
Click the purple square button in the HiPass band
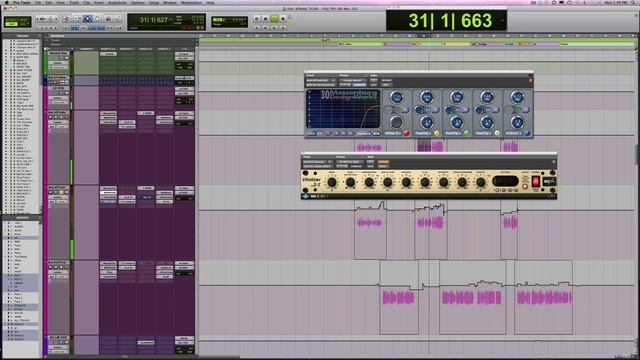[405, 109]
